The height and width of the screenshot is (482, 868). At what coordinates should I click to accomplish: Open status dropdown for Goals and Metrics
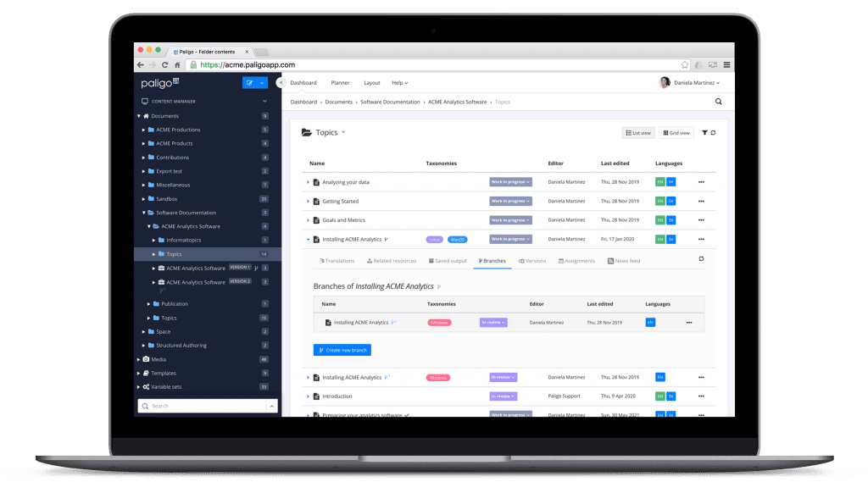pos(510,220)
